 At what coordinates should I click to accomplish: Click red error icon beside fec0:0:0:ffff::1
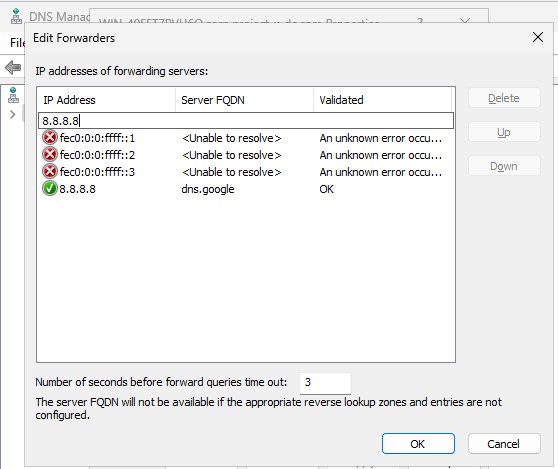tap(50, 137)
